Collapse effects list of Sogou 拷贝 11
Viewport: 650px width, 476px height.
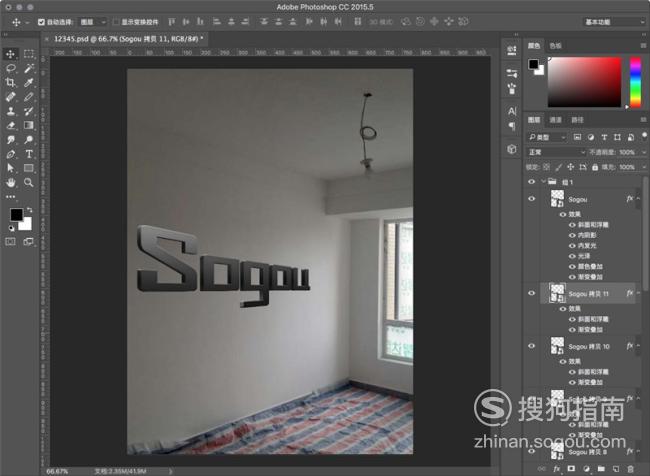[x=639, y=294]
